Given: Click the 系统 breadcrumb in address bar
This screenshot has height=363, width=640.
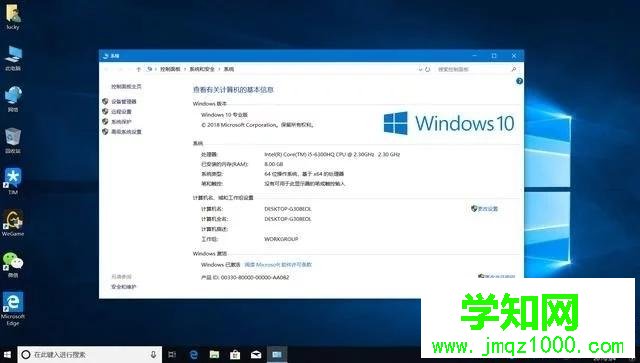Looking at the screenshot, I should (229, 69).
